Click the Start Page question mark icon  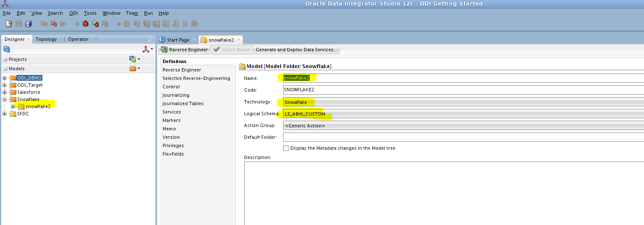click(162, 40)
